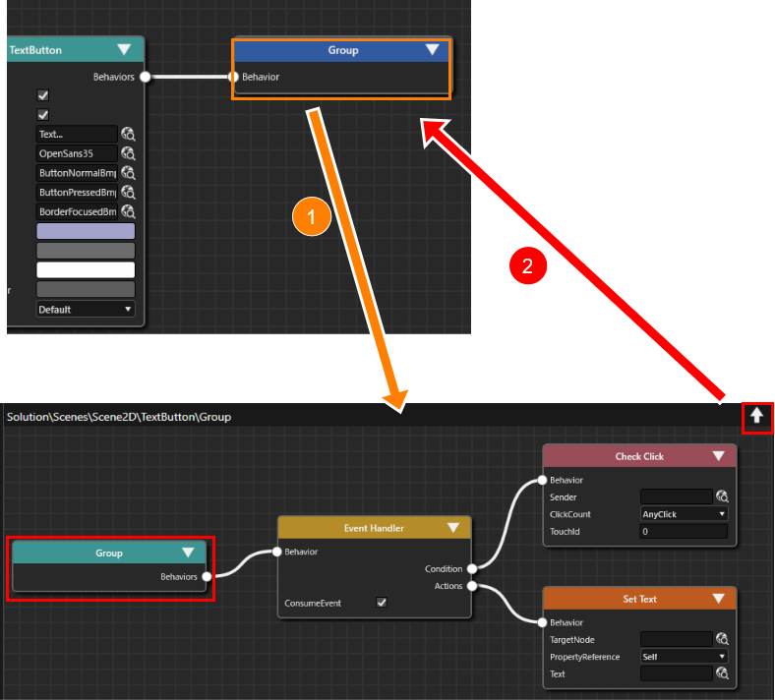Viewport: 775px width, 700px height.
Task: Toggle the ConsumeEvent checkbox
Action: pyautogui.click(x=381, y=603)
